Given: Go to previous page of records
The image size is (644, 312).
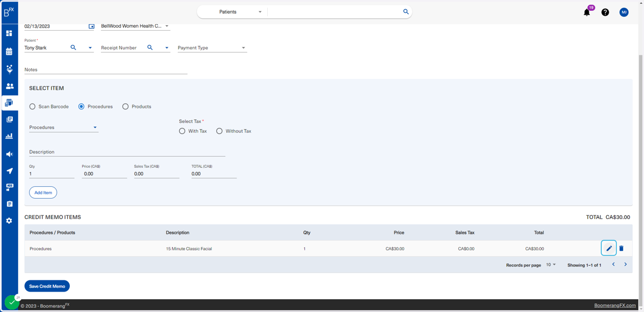Looking at the screenshot, I should click(613, 265).
